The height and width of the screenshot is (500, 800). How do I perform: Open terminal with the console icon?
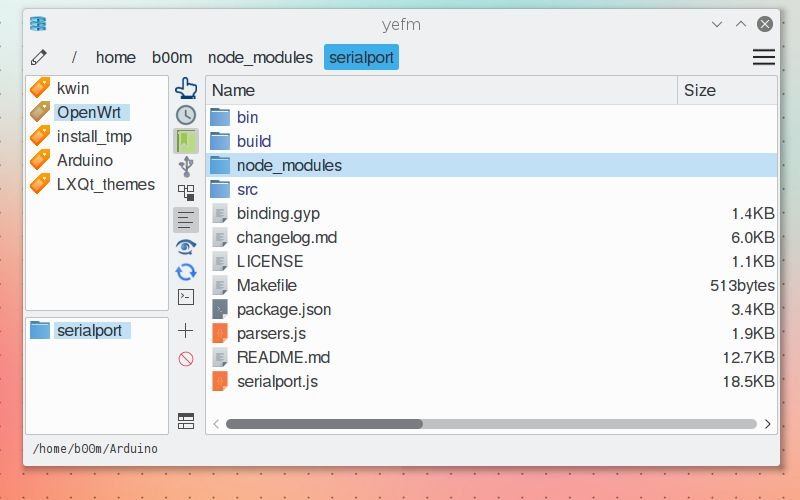pyautogui.click(x=186, y=297)
